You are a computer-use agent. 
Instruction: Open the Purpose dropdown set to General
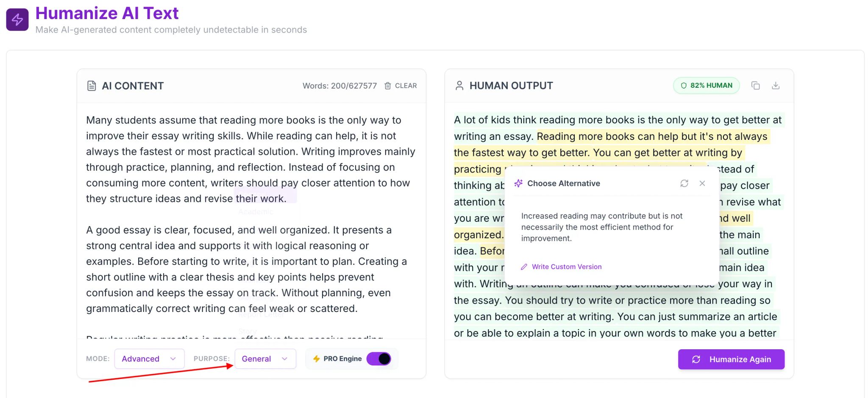[265, 359]
